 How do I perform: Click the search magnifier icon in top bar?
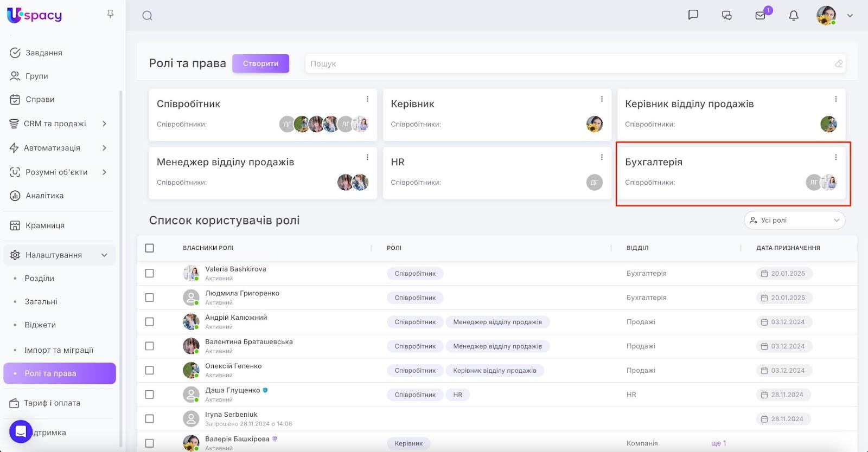(x=147, y=16)
